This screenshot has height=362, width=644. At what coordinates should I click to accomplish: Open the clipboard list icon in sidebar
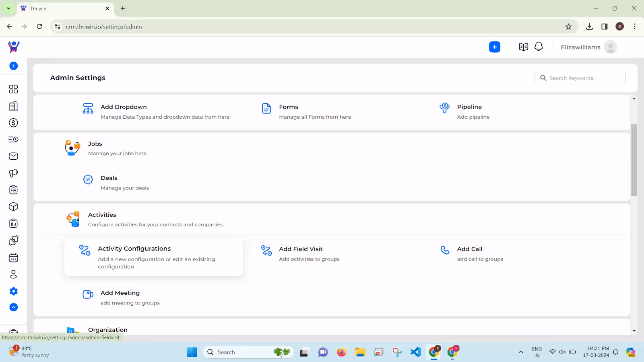(x=13, y=190)
